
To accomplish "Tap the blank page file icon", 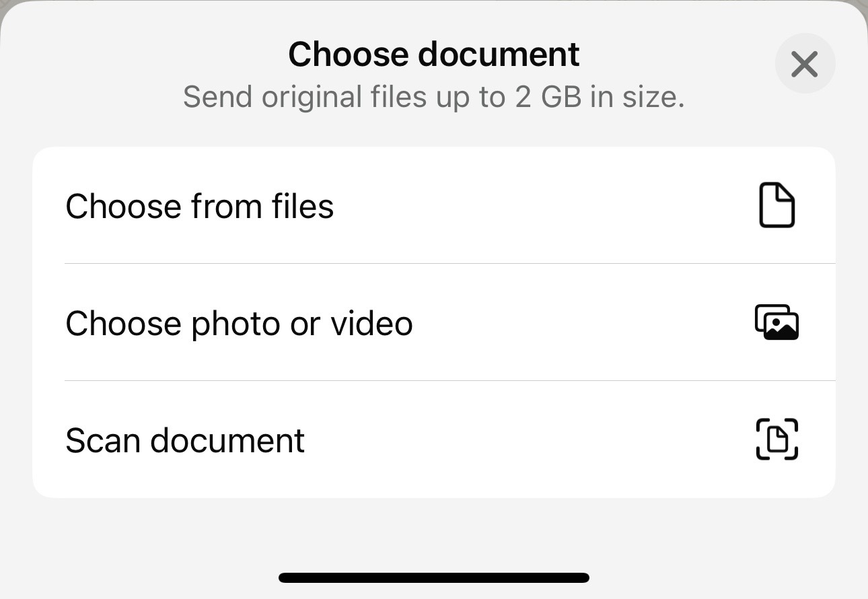I will (777, 205).
